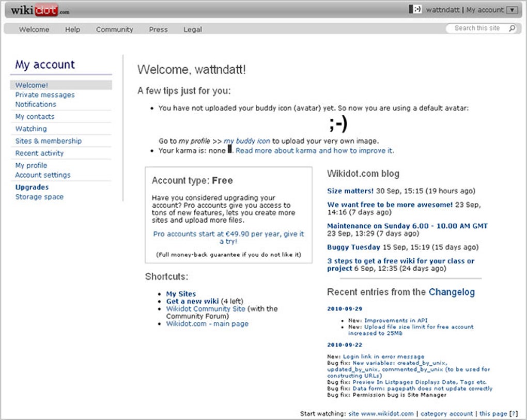Image resolution: width=527 pixels, height=420 pixels.
Task: Read more about karma improvement
Action: click(x=315, y=150)
